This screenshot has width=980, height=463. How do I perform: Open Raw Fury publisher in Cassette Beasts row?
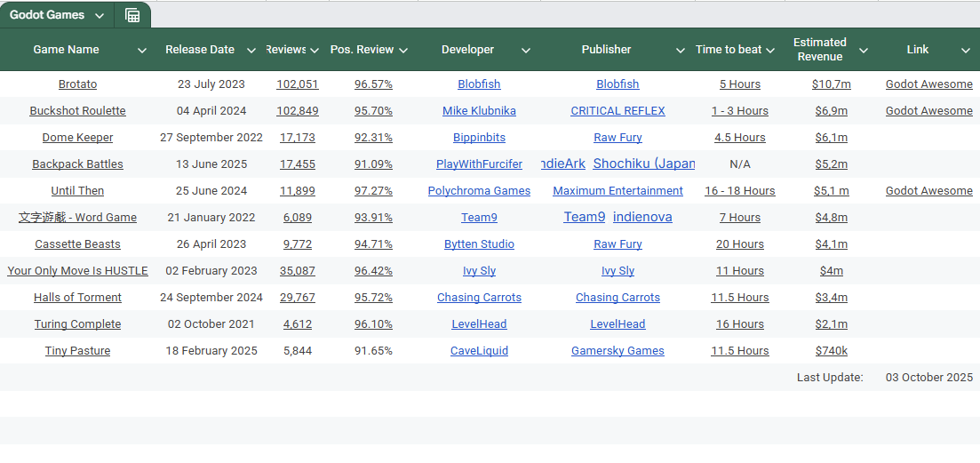coord(617,244)
